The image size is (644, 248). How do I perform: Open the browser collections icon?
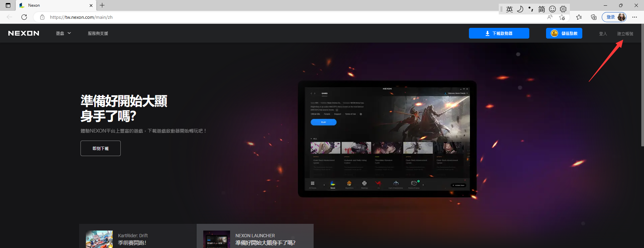tap(594, 17)
